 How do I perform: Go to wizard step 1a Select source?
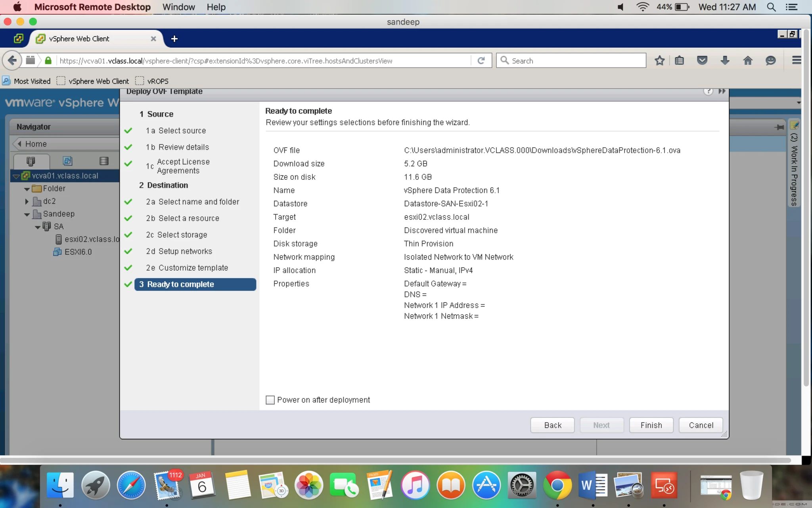pos(176,131)
